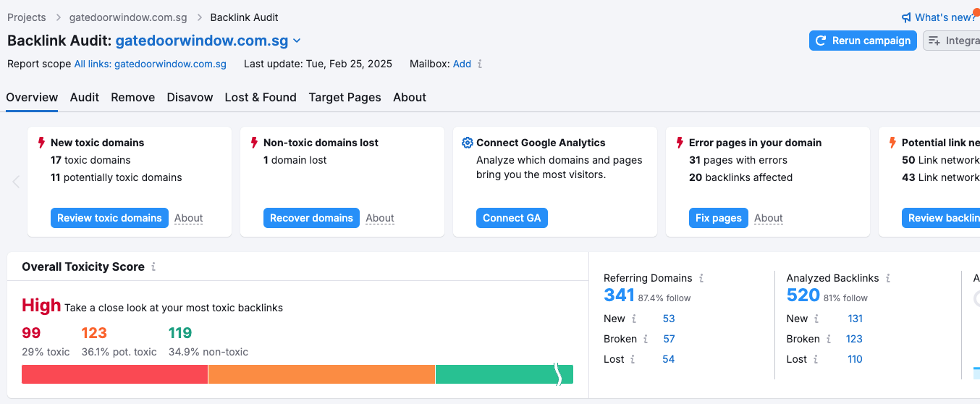The height and width of the screenshot is (404, 980).
Task: Click lightning icon on New toxic domains card
Action: coord(41,143)
